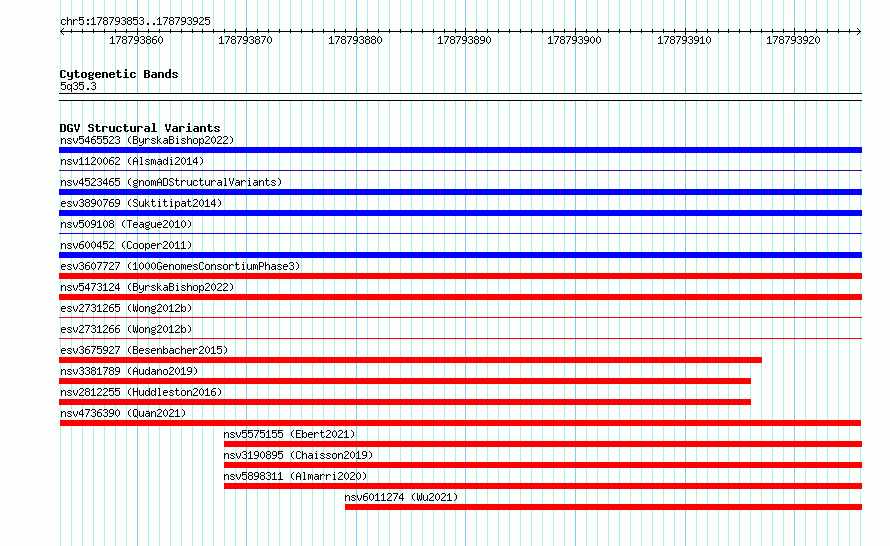
Task: Click the nsv4523465 (gnomADStructuralVariants) label
Action: (171, 182)
